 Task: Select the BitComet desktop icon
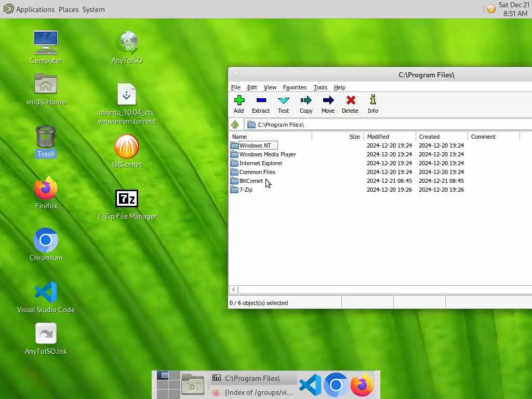pyautogui.click(x=127, y=151)
